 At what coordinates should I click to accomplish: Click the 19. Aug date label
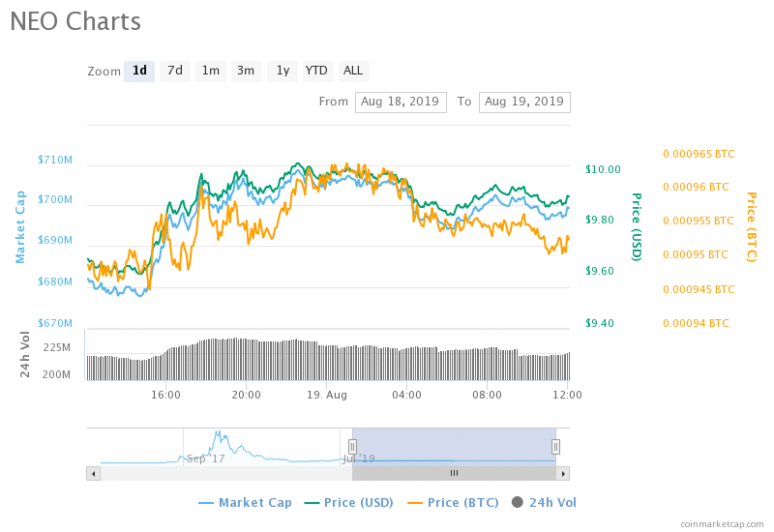327,396
